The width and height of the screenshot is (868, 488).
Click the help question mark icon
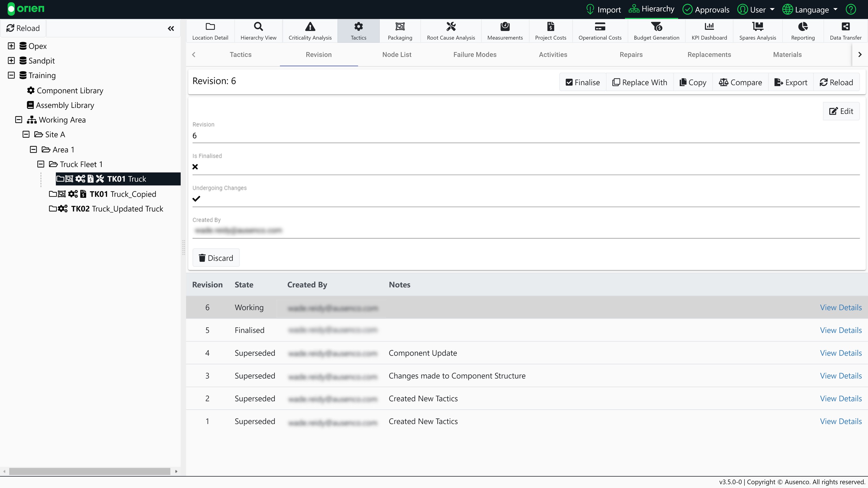(850, 10)
